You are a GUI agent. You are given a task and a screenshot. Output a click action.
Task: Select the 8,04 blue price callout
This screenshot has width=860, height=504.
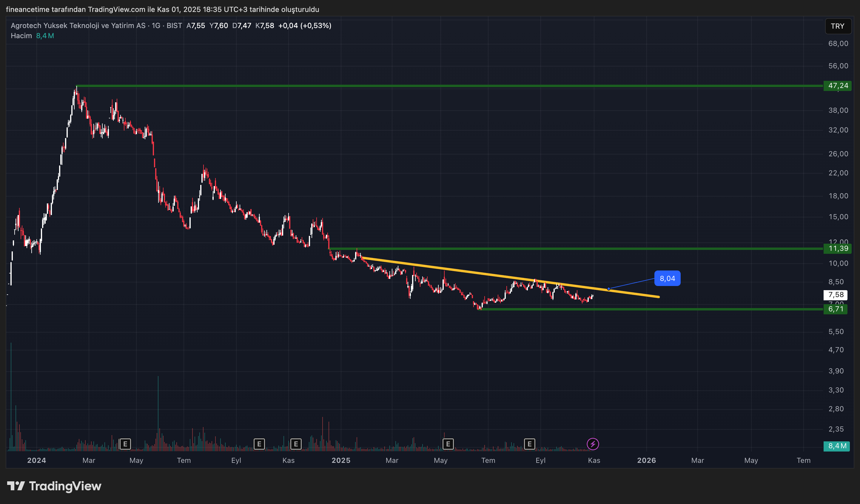pyautogui.click(x=667, y=279)
